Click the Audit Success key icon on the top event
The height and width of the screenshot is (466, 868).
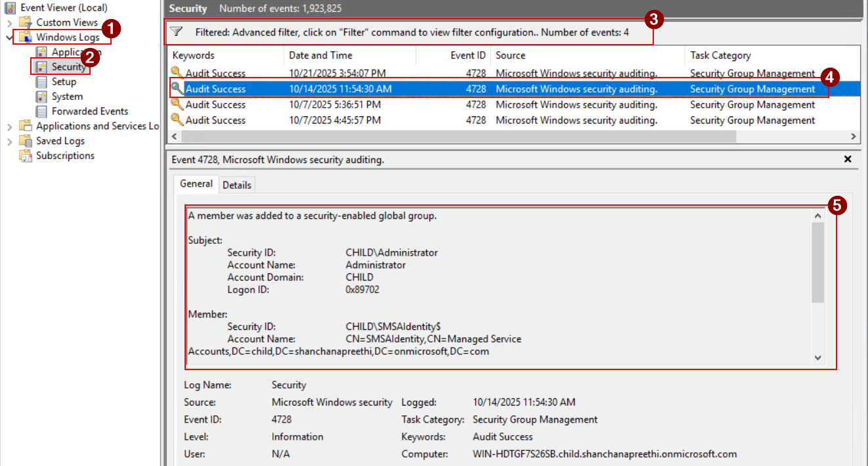(176, 73)
